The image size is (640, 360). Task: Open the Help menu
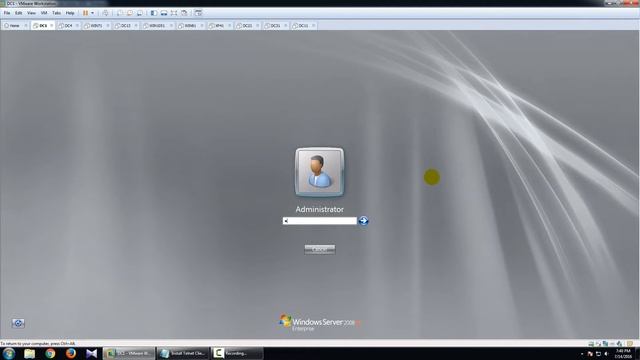click(70, 13)
